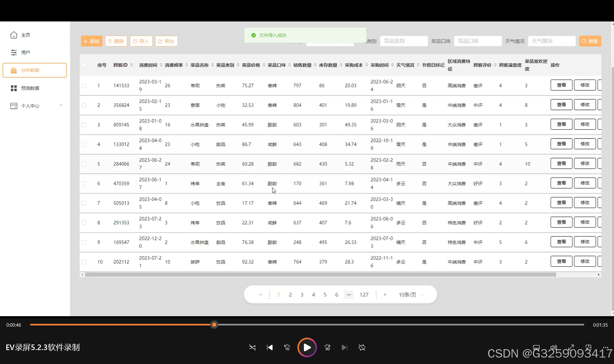This screenshot has height=364, width=614.
Task: Click the 导出 export button
Action: click(x=166, y=41)
